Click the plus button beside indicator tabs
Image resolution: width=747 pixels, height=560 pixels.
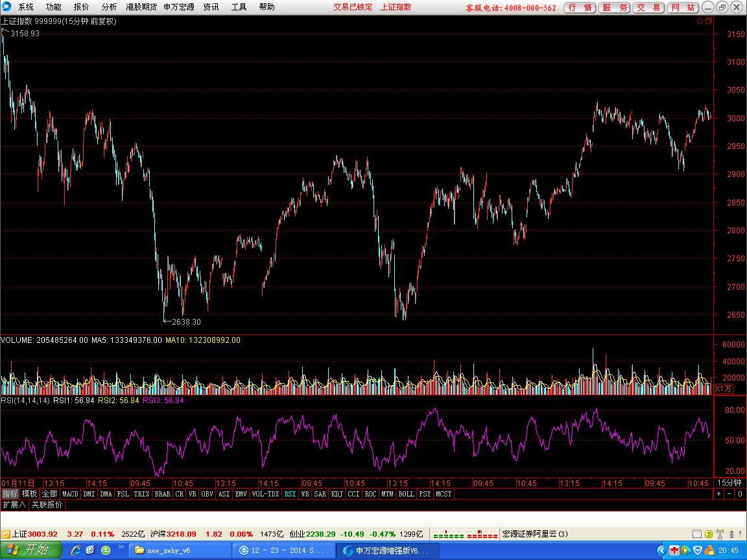pos(719,494)
